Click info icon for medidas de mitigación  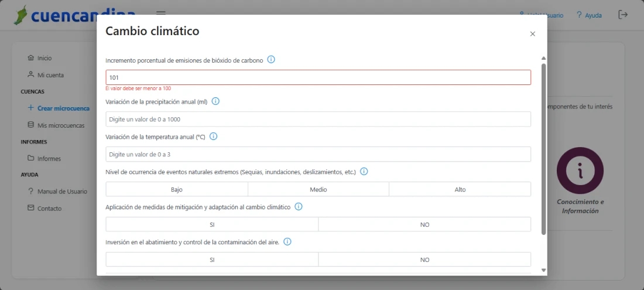pyautogui.click(x=298, y=207)
